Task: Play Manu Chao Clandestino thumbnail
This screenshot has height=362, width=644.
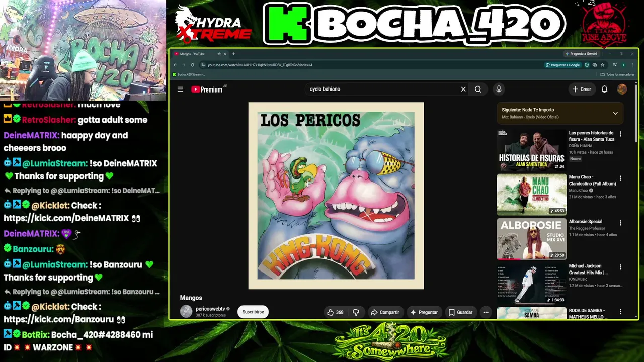Action: 531,195
